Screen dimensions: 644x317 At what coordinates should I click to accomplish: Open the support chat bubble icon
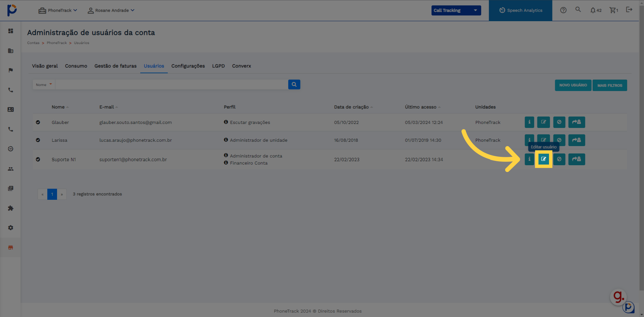click(628, 307)
